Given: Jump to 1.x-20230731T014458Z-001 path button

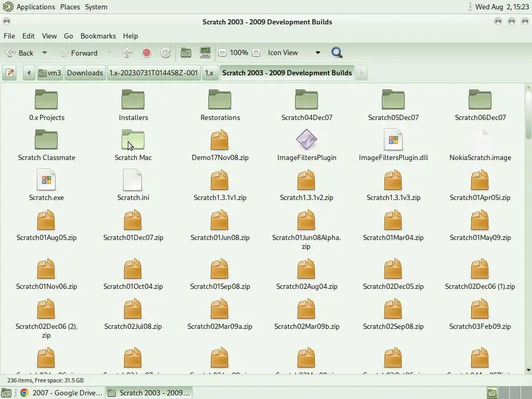Looking at the screenshot, I should point(153,73).
